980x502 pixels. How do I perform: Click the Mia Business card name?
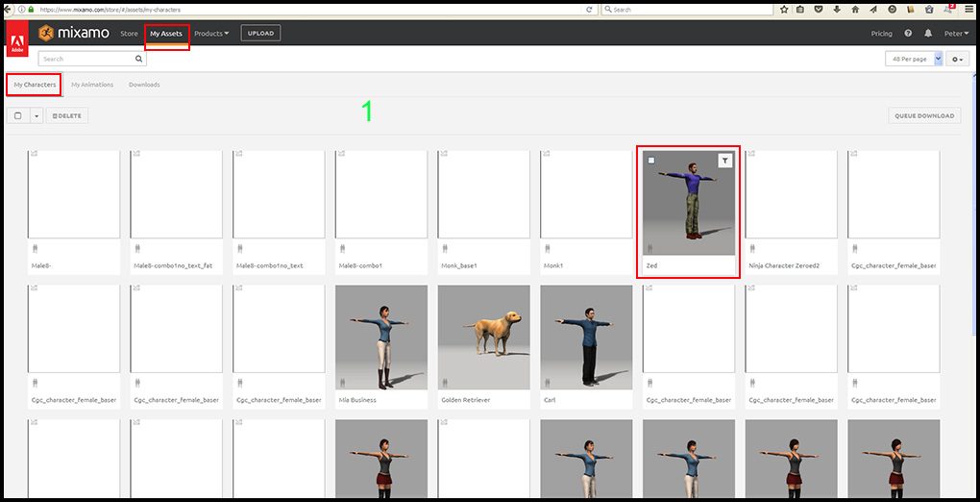[357, 400]
